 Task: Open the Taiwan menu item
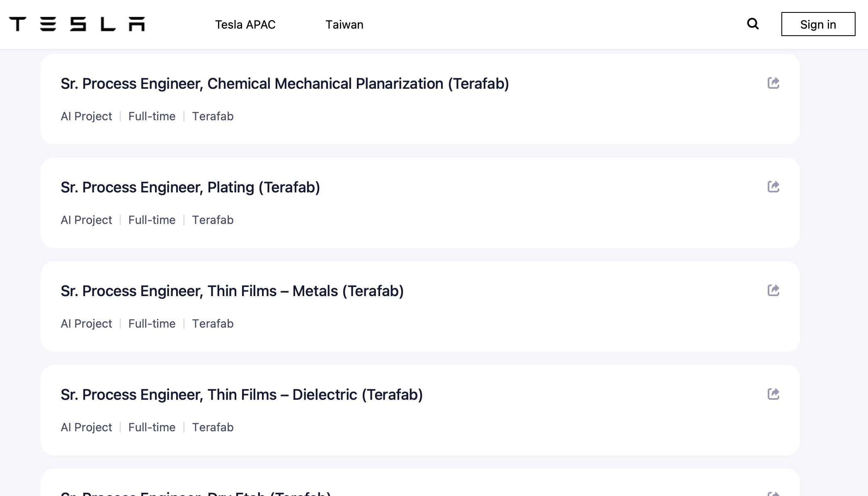click(x=344, y=24)
